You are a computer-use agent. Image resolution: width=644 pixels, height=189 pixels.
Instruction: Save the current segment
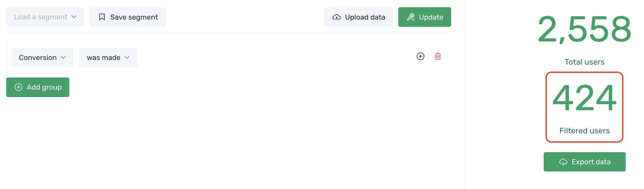128,17
